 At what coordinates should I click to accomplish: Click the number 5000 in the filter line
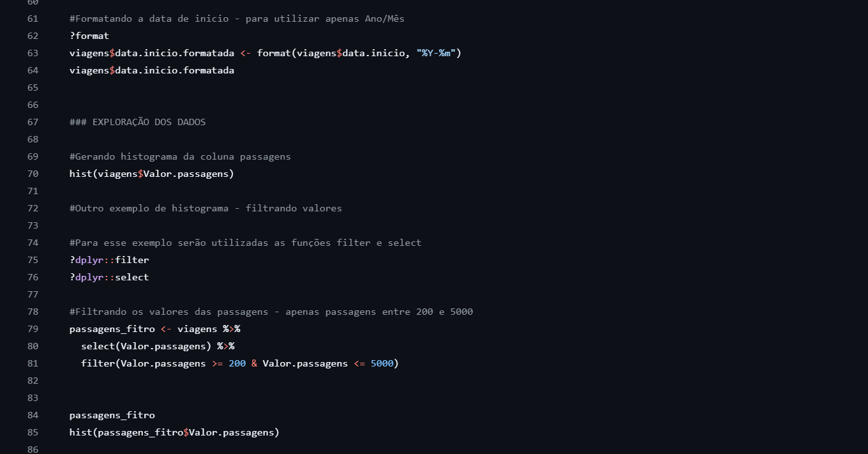(x=382, y=363)
